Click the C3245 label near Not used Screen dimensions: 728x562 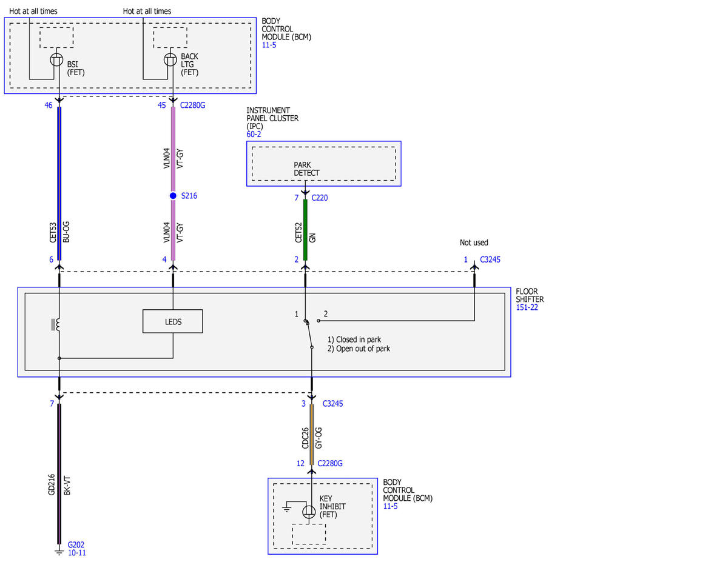(490, 259)
